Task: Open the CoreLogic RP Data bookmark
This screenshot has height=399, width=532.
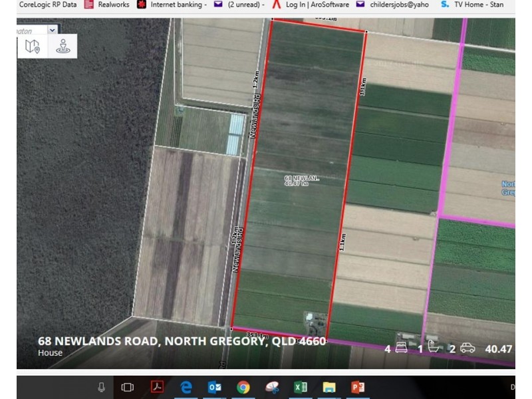Action: pos(47,5)
